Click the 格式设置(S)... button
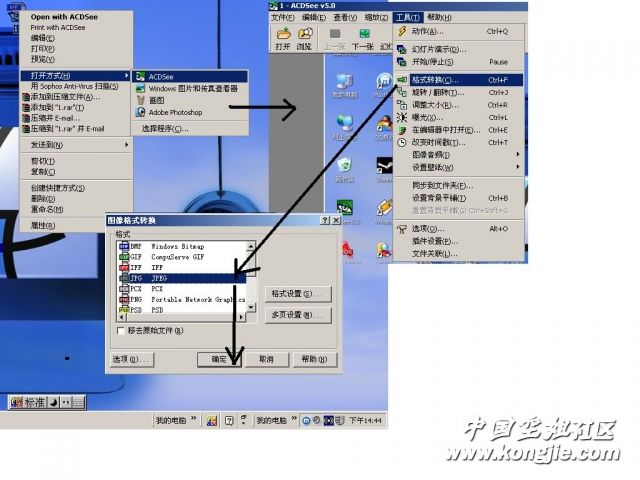The image size is (640, 480). tap(298, 293)
